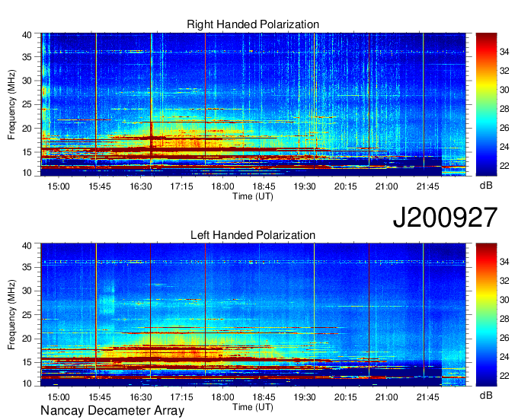
Task: Click the 10 MHz tick of Left Handed plot
Action: pos(27,383)
